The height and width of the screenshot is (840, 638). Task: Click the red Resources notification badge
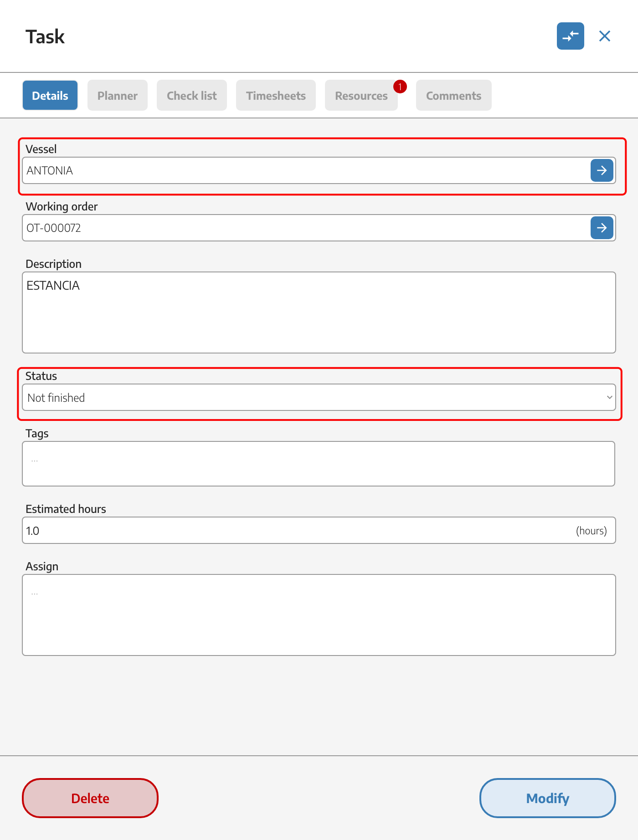click(400, 86)
